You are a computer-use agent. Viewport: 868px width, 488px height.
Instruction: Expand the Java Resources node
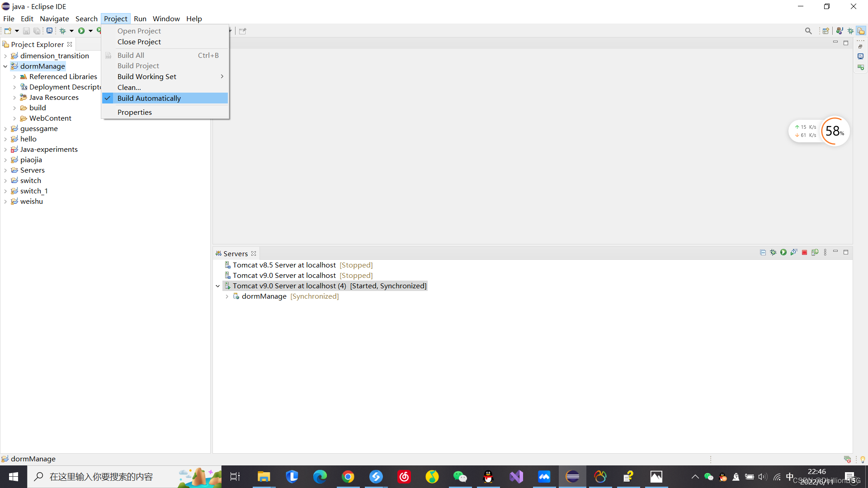pos(14,98)
